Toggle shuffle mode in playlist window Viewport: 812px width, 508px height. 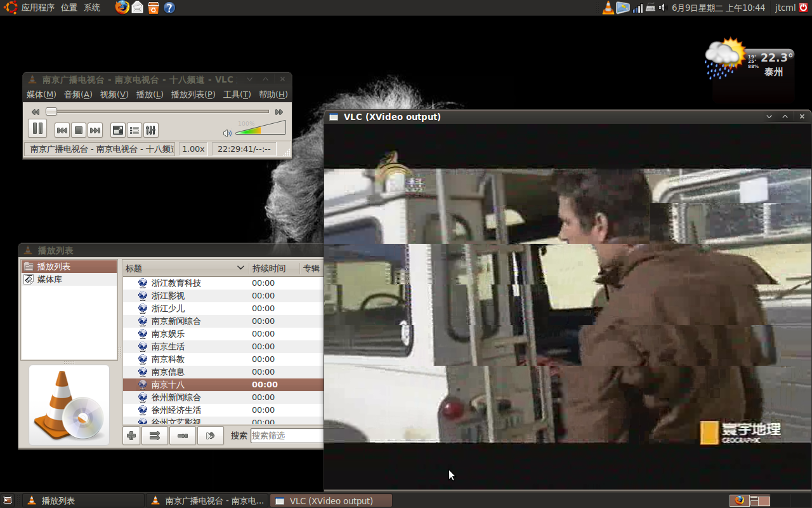(155, 436)
